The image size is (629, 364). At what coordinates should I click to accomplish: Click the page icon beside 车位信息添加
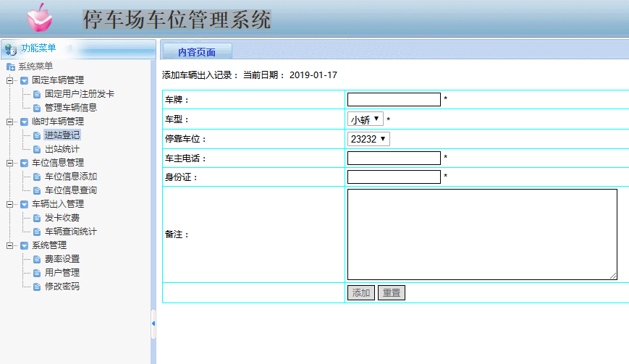click(37, 177)
